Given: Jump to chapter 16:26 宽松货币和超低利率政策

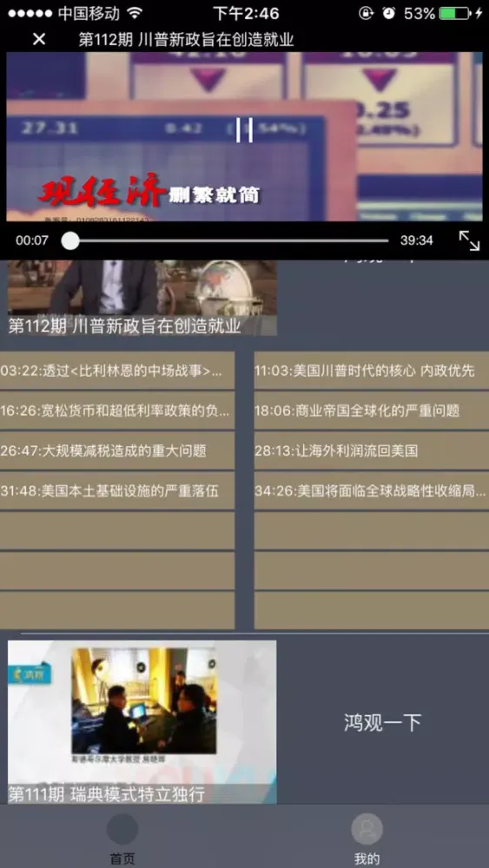Looking at the screenshot, I should pos(117,411).
